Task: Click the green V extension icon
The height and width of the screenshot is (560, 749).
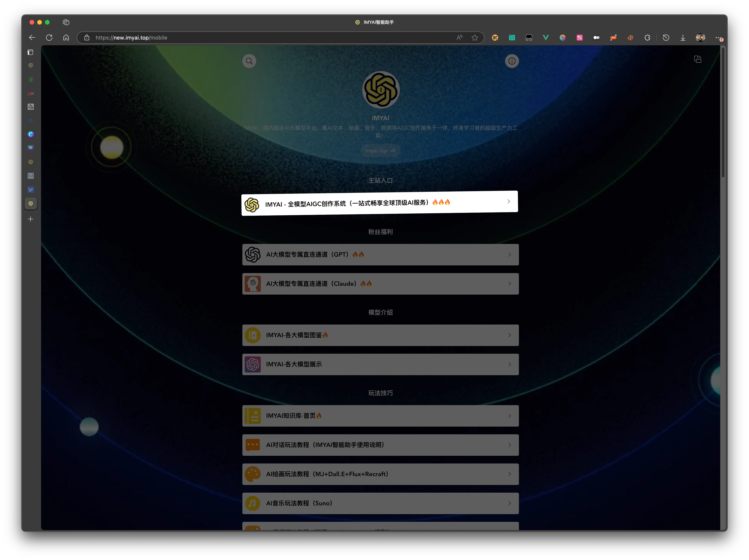Action: click(x=545, y=38)
